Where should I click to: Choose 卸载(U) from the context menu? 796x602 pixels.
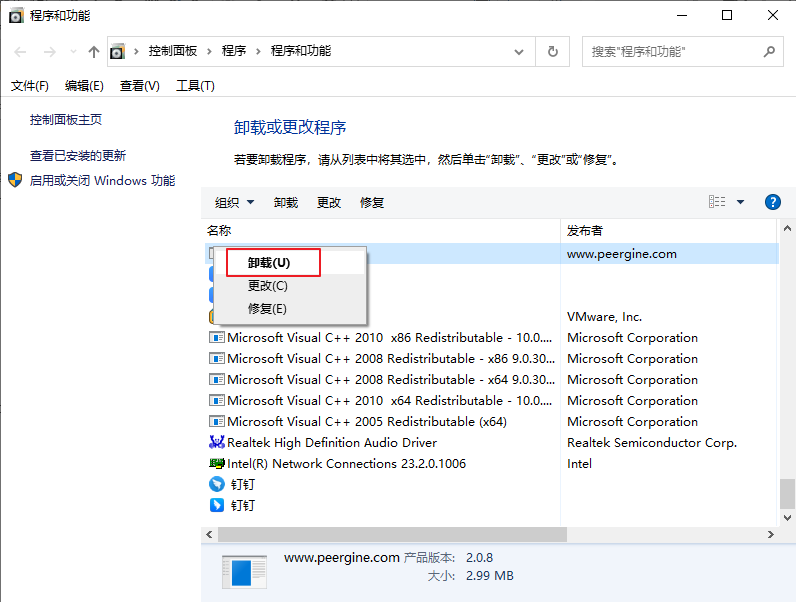click(290, 263)
